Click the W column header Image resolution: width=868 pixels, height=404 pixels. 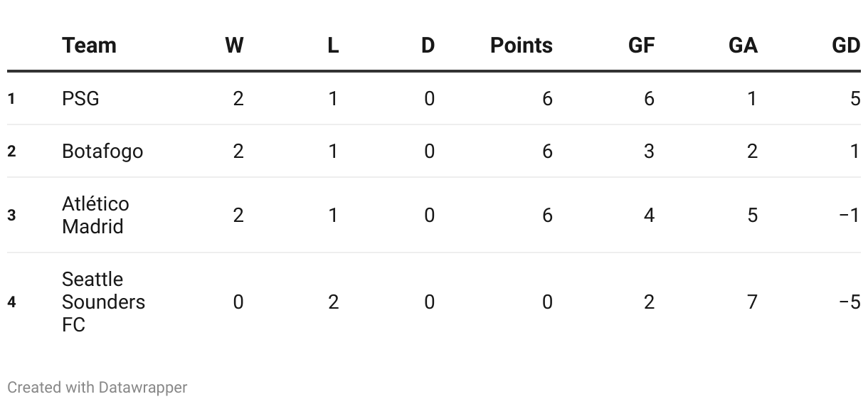click(x=234, y=46)
